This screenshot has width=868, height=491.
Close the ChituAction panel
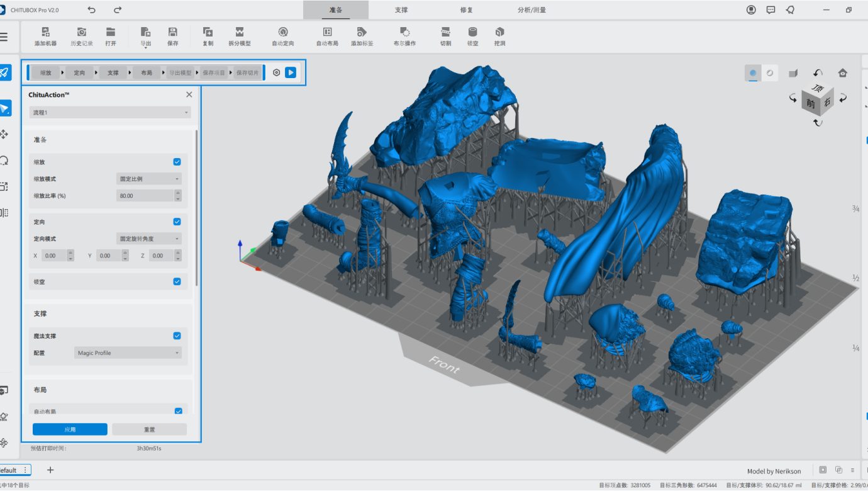[189, 94]
